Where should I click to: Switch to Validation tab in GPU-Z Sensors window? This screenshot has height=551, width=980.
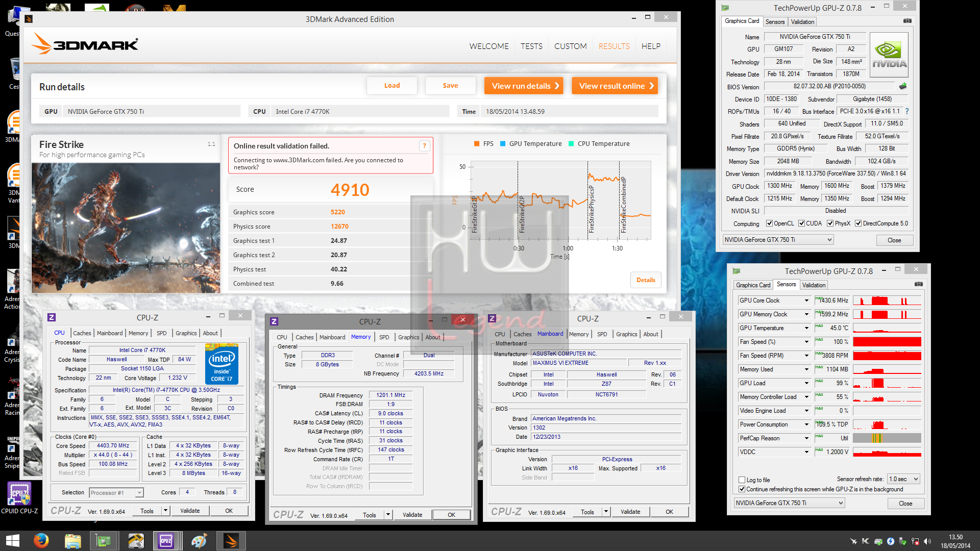click(x=813, y=285)
